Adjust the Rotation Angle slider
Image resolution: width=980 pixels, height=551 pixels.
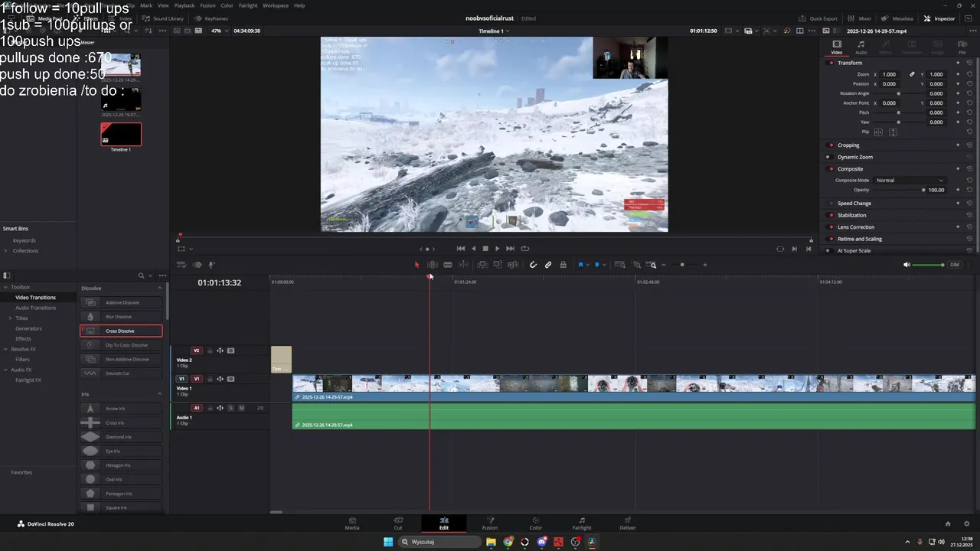tap(898, 93)
